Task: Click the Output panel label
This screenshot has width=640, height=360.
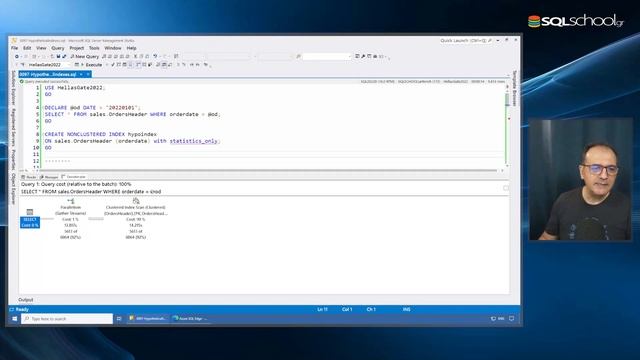Action: point(26,300)
